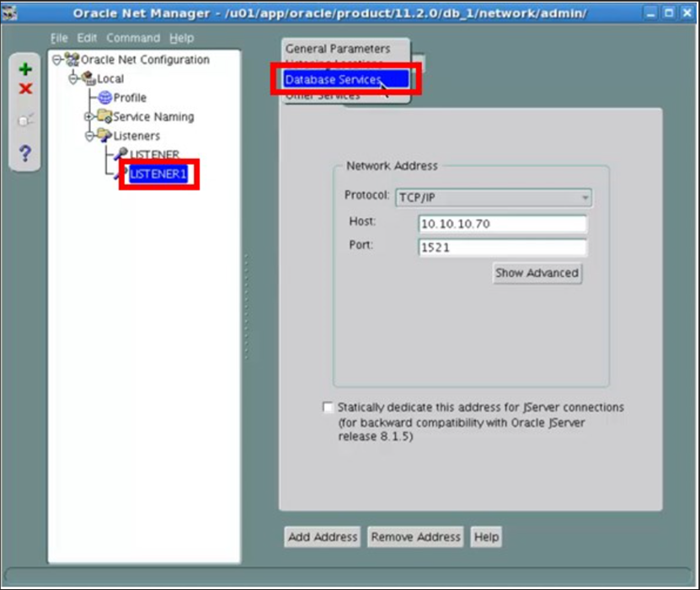The width and height of the screenshot is (700, 590).
Task: Collapse the Listeners tree node
Action: pos(88,136)
